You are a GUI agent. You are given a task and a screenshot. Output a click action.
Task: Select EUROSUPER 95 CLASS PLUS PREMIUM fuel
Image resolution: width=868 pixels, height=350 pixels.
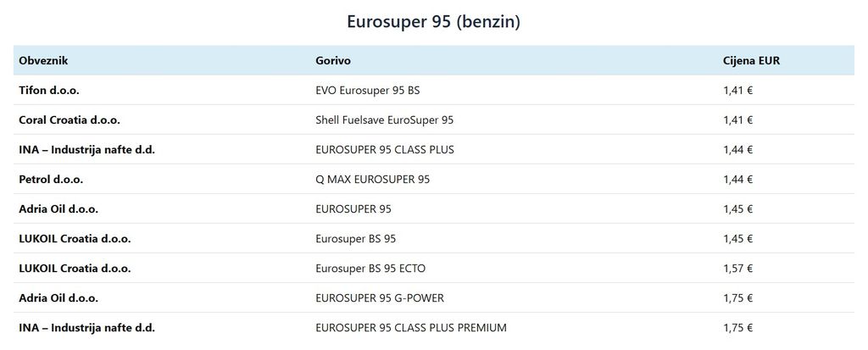pos(411,328)
